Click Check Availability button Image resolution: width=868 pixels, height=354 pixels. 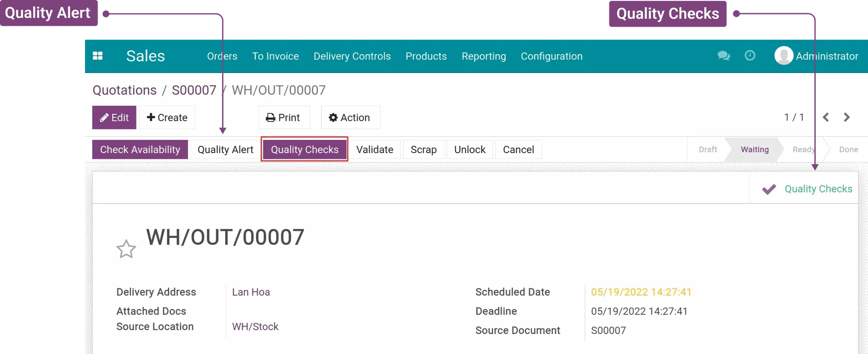click(140, 149)
